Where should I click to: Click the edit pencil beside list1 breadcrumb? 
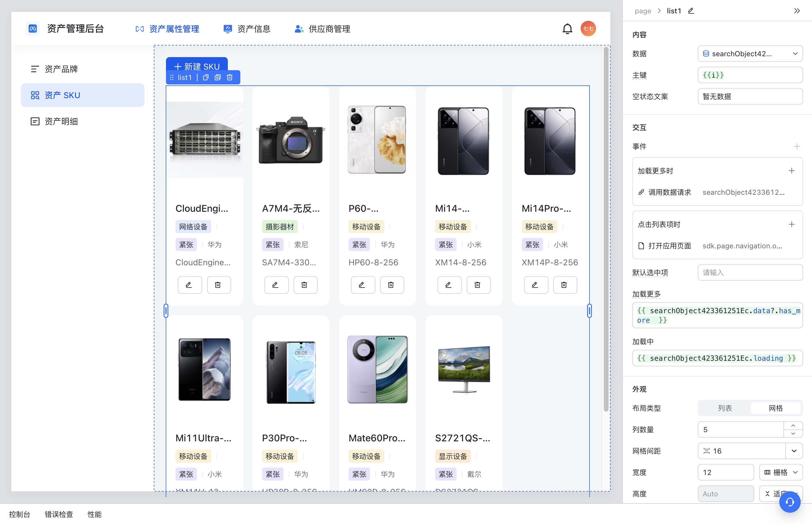pos(691,11)
